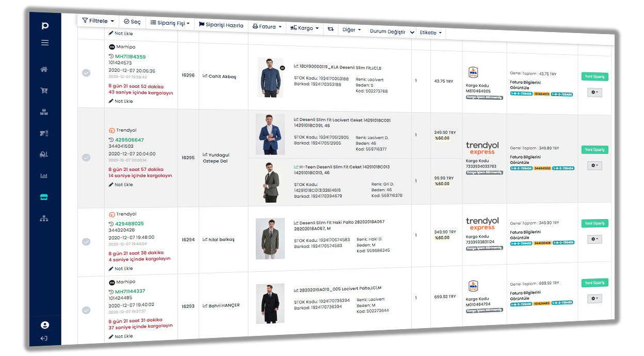
Task: Select the checkbox for order 429506647
Action: coord(86,158)
